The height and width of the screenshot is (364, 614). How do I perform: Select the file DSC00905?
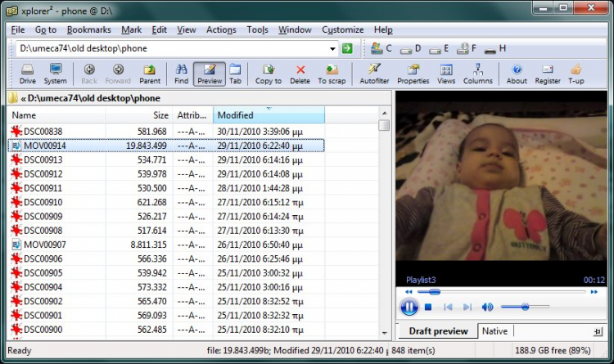pyautogui.click(x=166, y=273)
